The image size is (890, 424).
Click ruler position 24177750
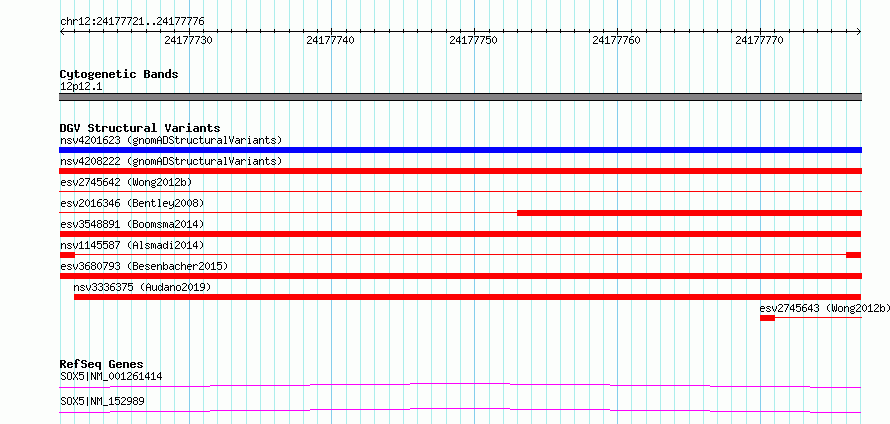click(x=473, y=40)
